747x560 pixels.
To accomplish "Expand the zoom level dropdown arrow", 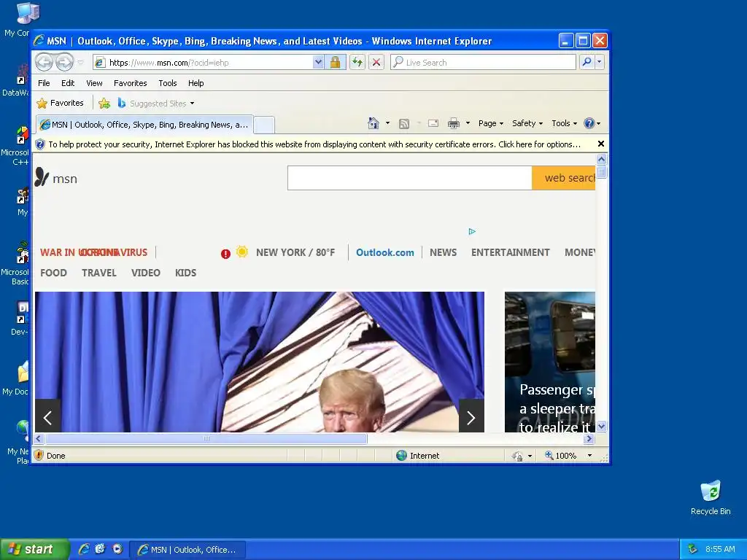I will pos(589,456).
